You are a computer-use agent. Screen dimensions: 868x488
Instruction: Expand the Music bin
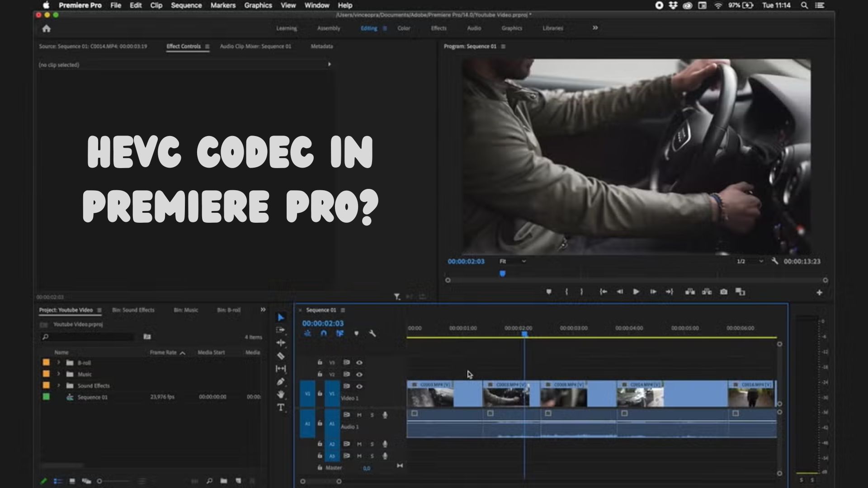coord(58,374)
